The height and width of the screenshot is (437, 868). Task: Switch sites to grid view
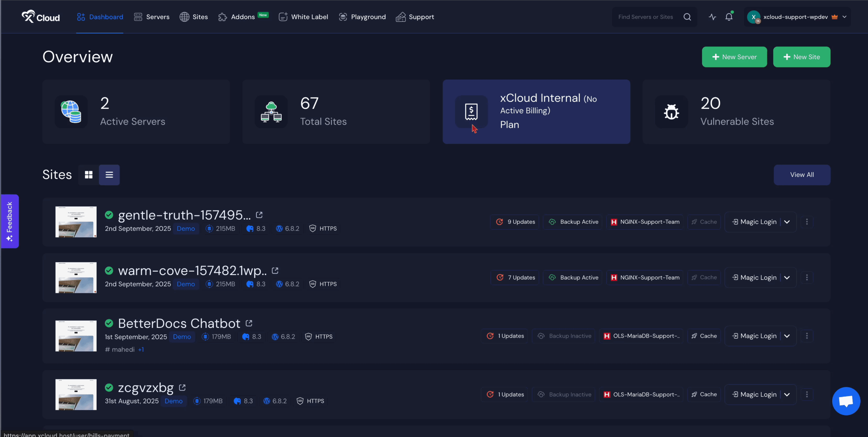pyautogui.click(x=88, y=175)
